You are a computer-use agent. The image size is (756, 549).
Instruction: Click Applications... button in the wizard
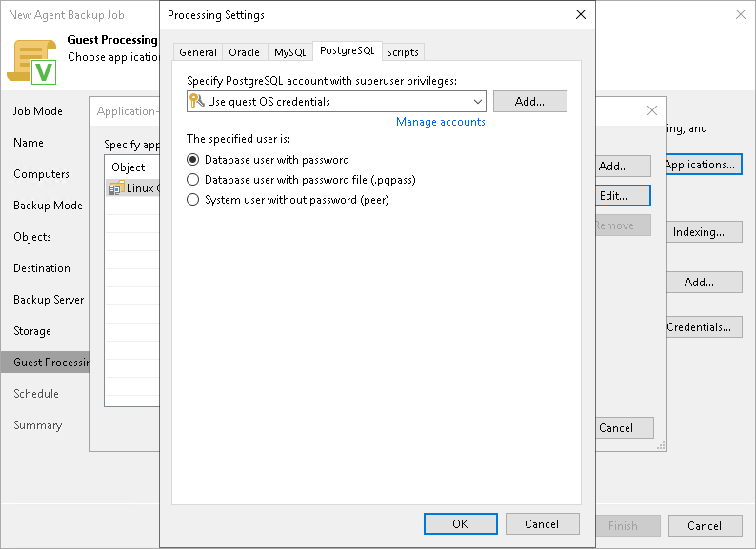coord(704,165)
